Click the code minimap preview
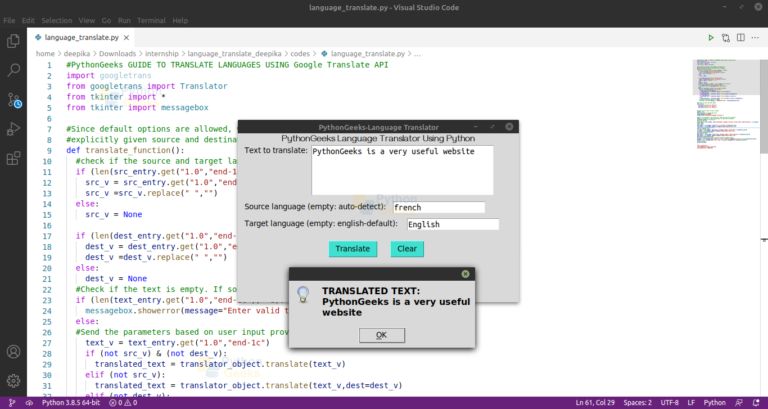Viewport: 768px width, 409px height. point(726,103)
